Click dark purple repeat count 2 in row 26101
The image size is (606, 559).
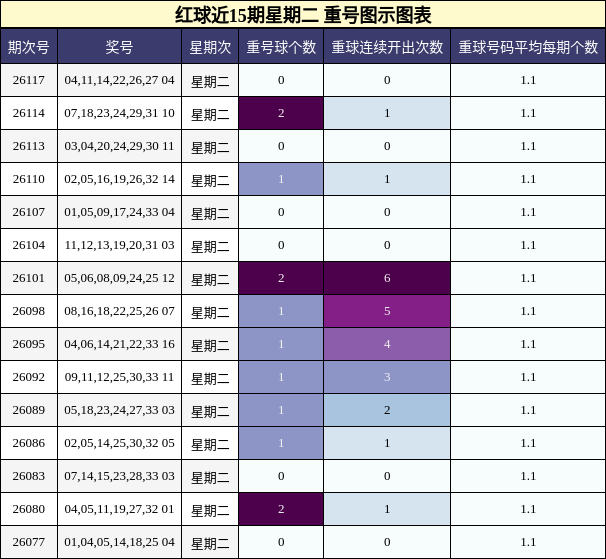281,278
